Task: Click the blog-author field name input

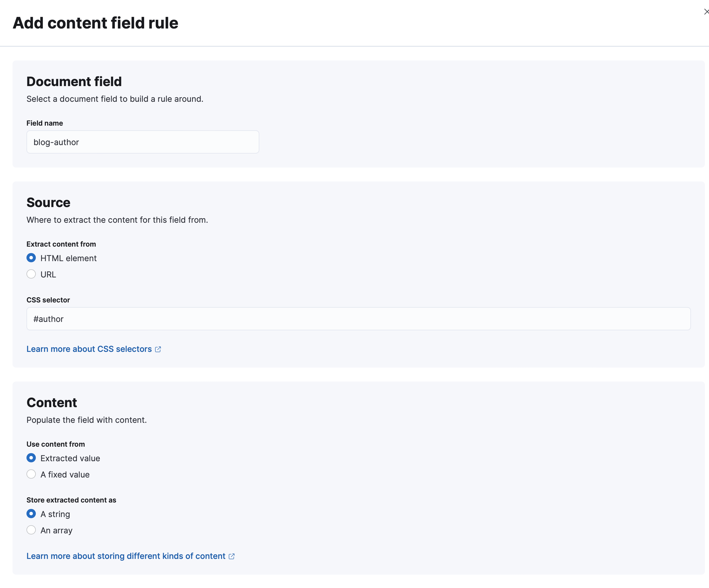Action: (143, 142)
